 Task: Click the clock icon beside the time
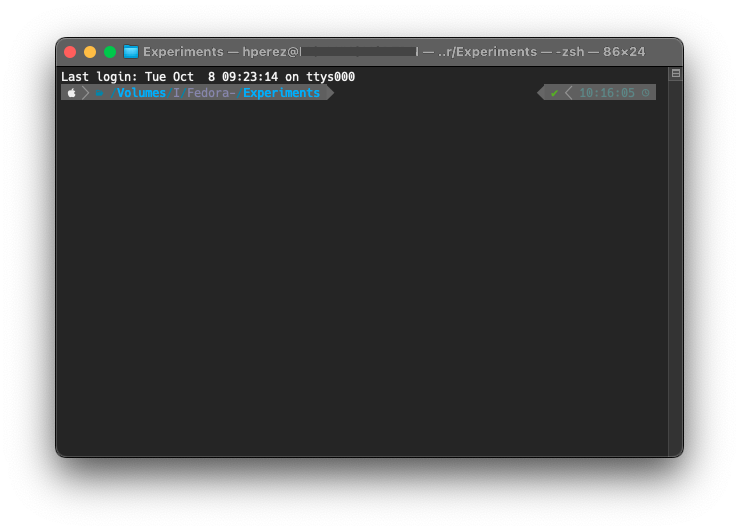click(646, 93)
